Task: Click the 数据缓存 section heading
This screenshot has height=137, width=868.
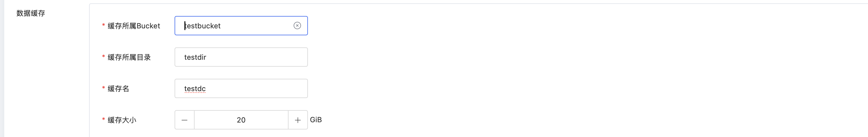Action: (31, 13)
